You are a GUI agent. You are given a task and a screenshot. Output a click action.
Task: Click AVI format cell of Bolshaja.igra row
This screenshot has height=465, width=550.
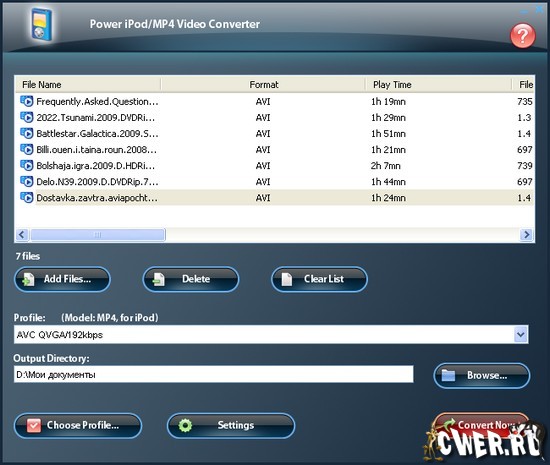[263, 166]
